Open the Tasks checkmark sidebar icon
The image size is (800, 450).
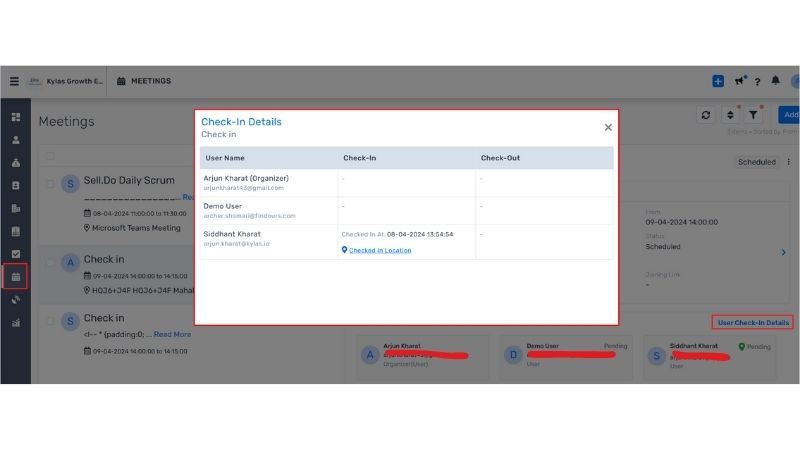[16, 254]
